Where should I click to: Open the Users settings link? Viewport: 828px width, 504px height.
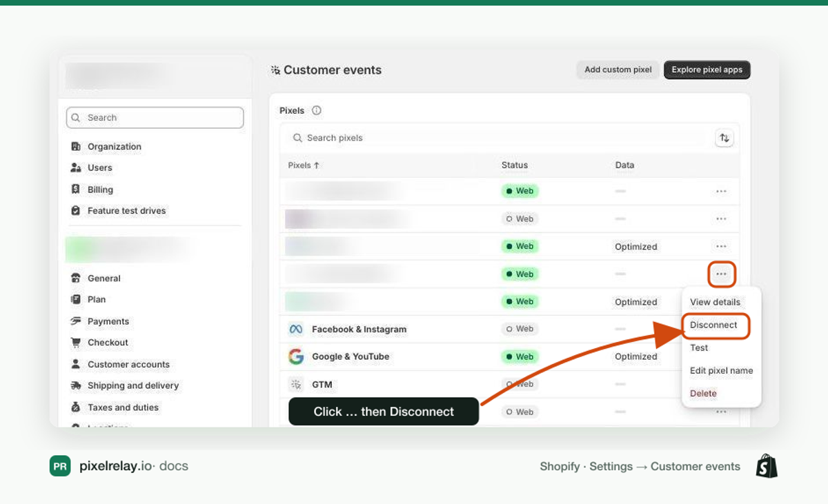(100, 168)
